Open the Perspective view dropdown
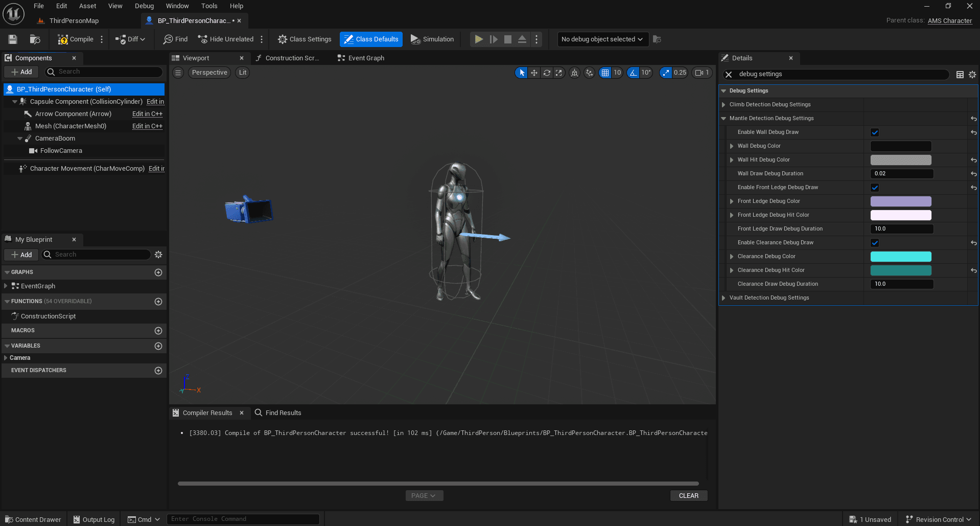The image size is (980, 526). (x=209, y=73)
